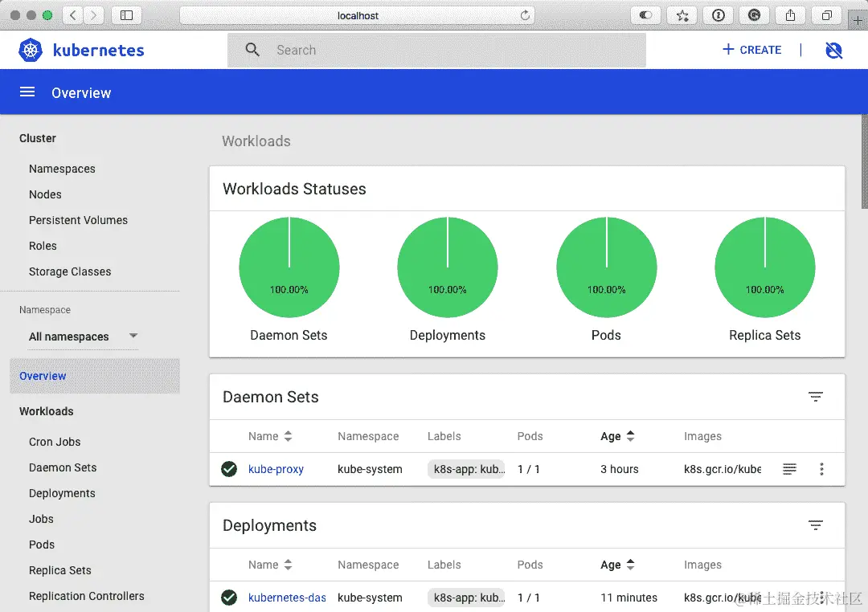Click the star extension icon in toolbar

tap(682, 15)
